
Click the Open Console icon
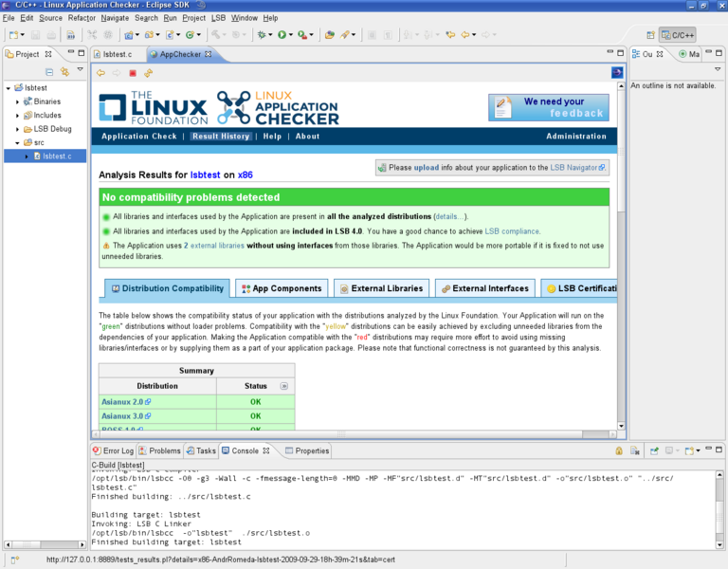[x=689, y=450]
